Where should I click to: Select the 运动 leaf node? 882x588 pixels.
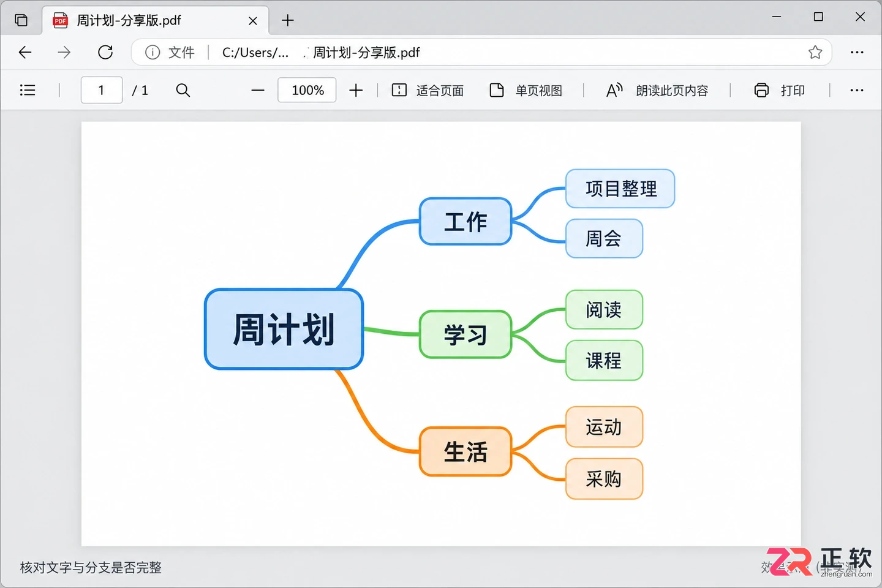tap(604, 427)
